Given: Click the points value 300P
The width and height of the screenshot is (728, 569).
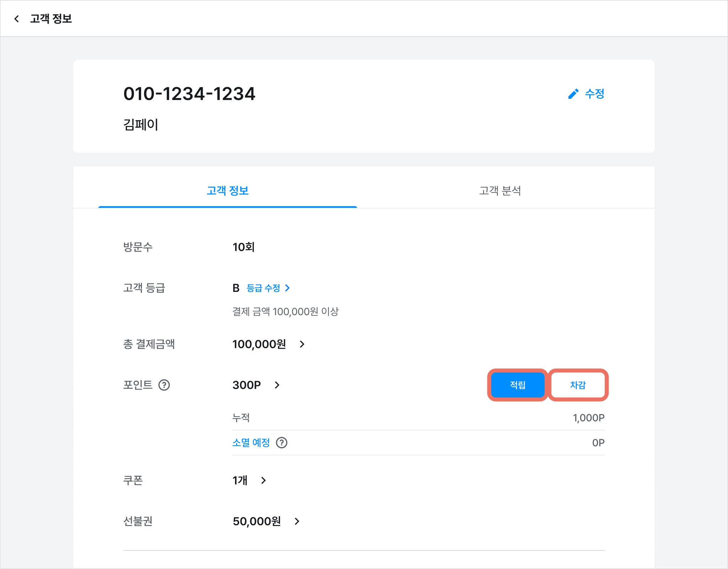Looking at the screenshot, I should 247,385.
